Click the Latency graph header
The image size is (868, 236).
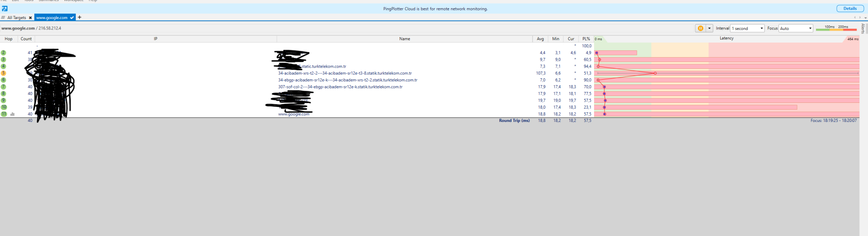(726, 39)
